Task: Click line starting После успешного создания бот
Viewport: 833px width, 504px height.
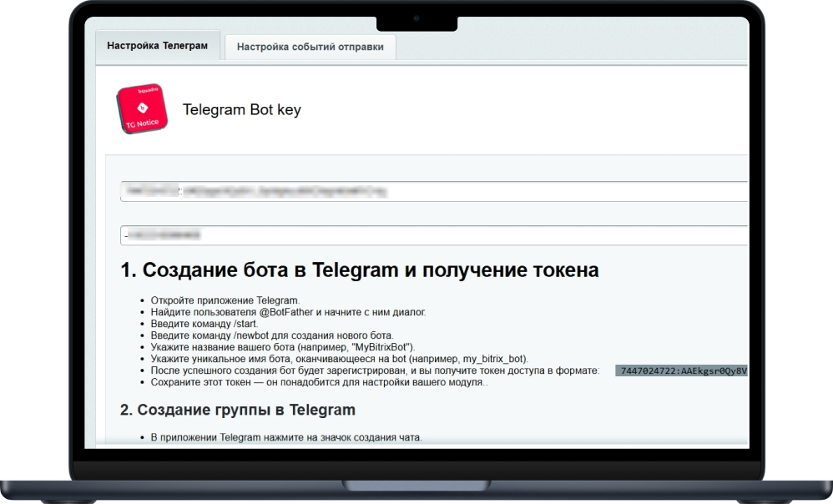Action: point(375,370)
